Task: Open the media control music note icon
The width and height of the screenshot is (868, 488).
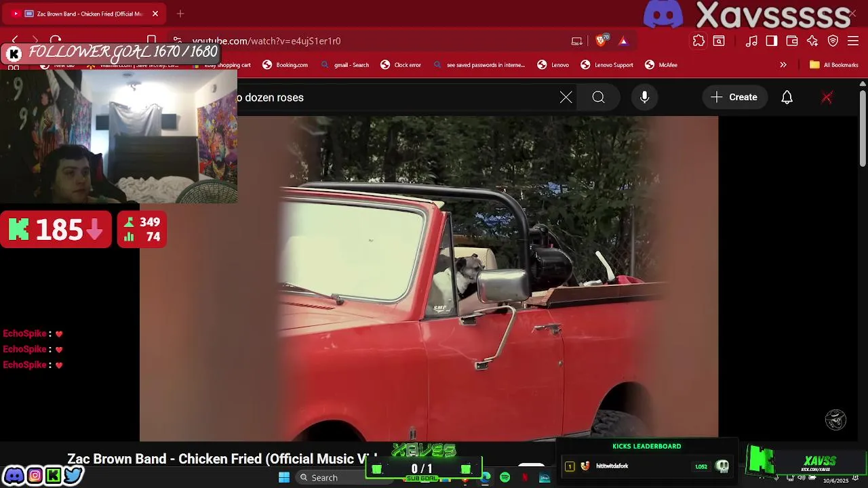Action: tap(751, 41)
